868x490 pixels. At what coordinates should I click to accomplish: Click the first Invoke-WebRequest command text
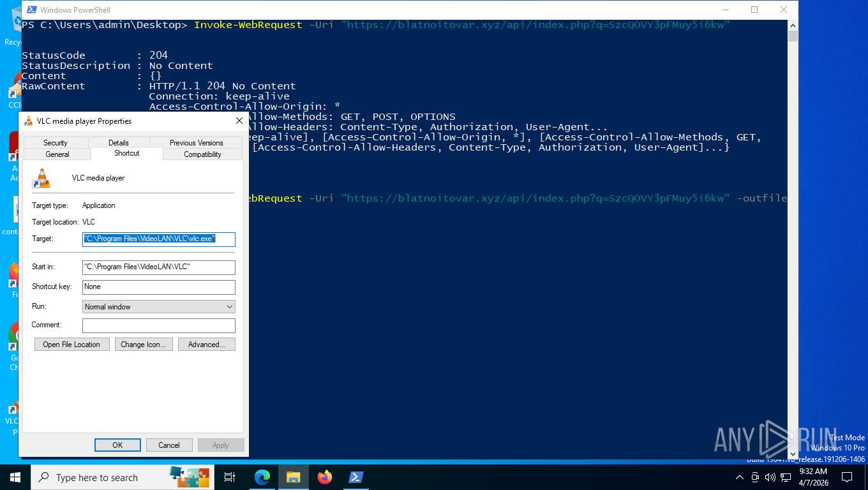(248, 25)
